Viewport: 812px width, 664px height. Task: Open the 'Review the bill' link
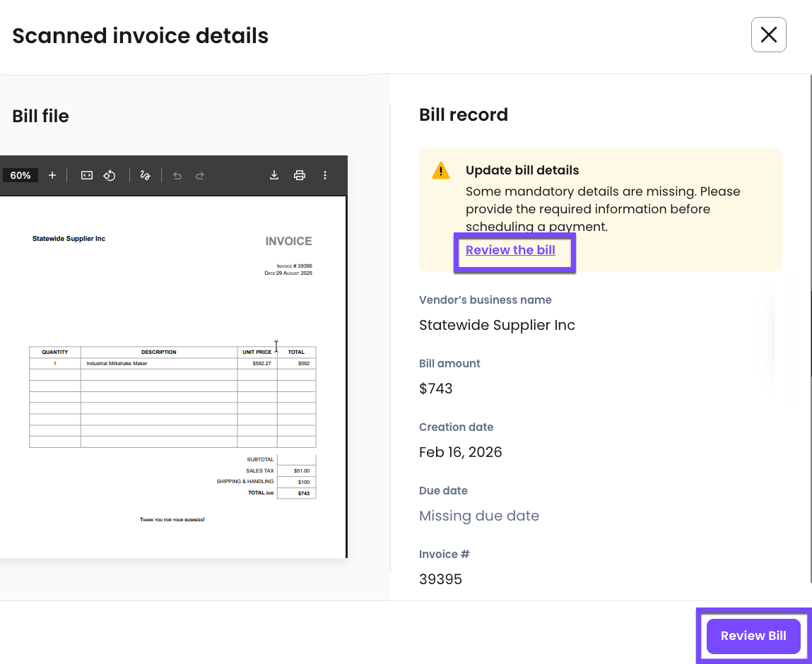510,250
